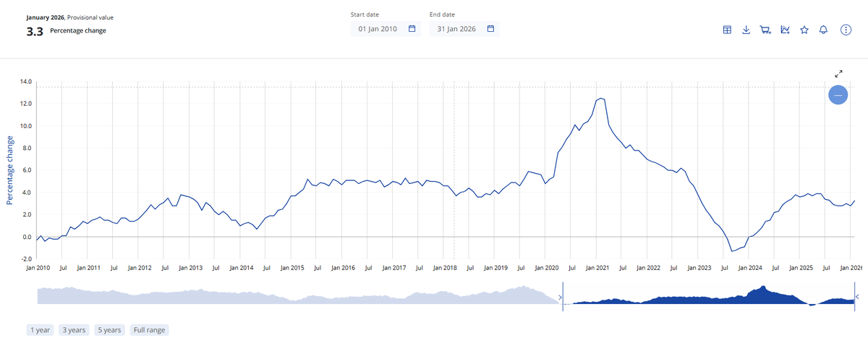The height and width of the screenshot is (349, 868).
Task: Click the add-to-chart line graph icon
Action: coord(785,30)
